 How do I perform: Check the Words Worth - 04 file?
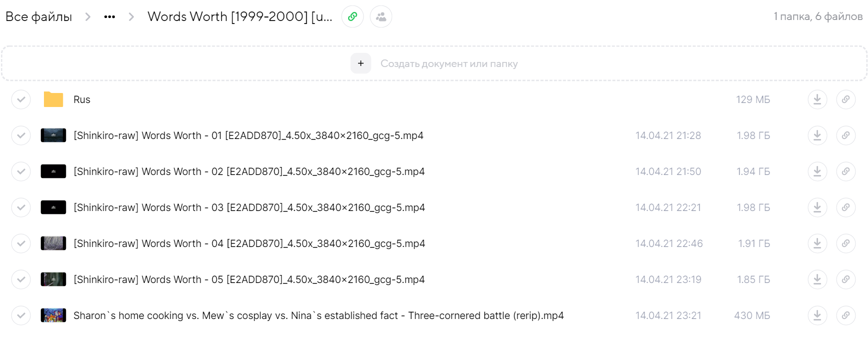point(21,243)
